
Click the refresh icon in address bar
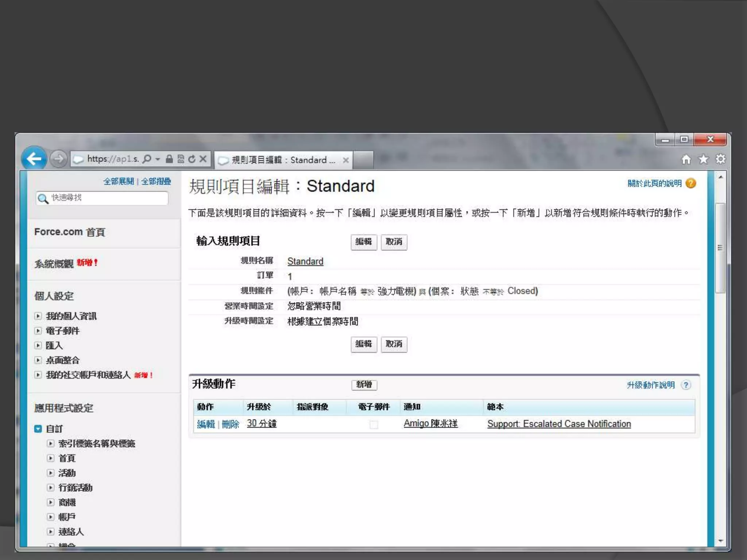(x=192, y=159)
